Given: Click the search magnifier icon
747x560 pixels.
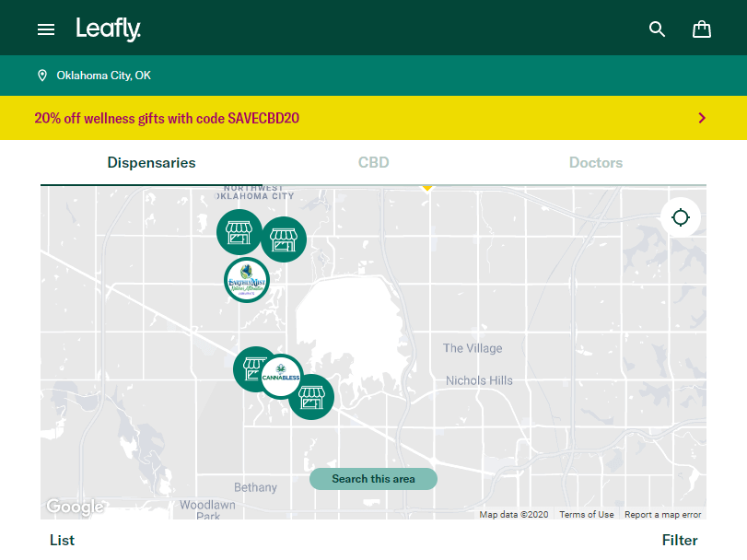Looking at the screenshot, I should pyautogui.click(x=657, y=29).
